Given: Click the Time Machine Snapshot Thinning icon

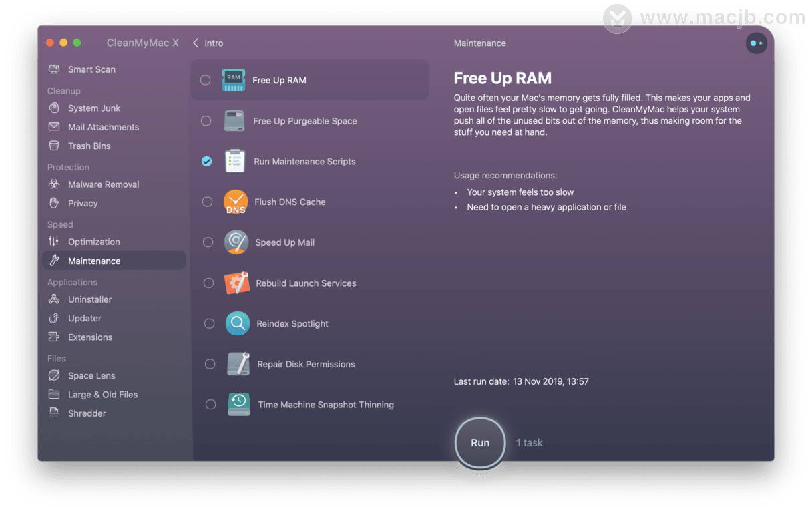Looking at the screenshot, I should click(239, 405).
